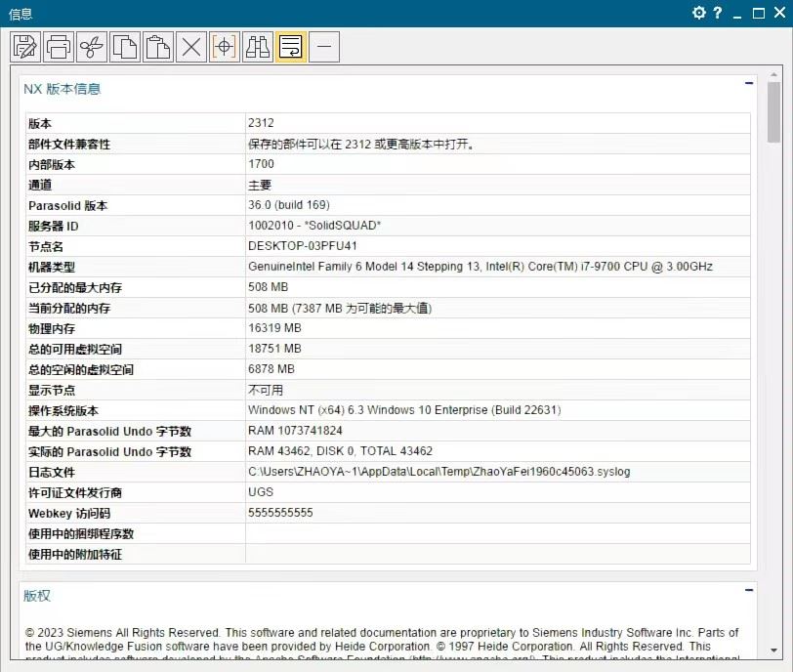The width and height of the screenshot is (793, 672).
Task: Select the syslog file path value
Action: coord(439,472)
